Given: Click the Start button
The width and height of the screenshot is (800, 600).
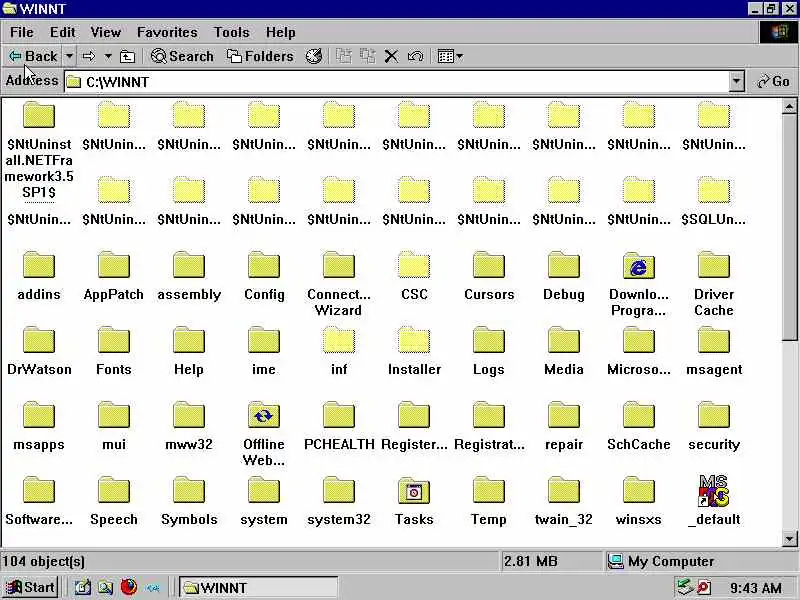Looking at the screenshot, I should [x=30, y=587].
